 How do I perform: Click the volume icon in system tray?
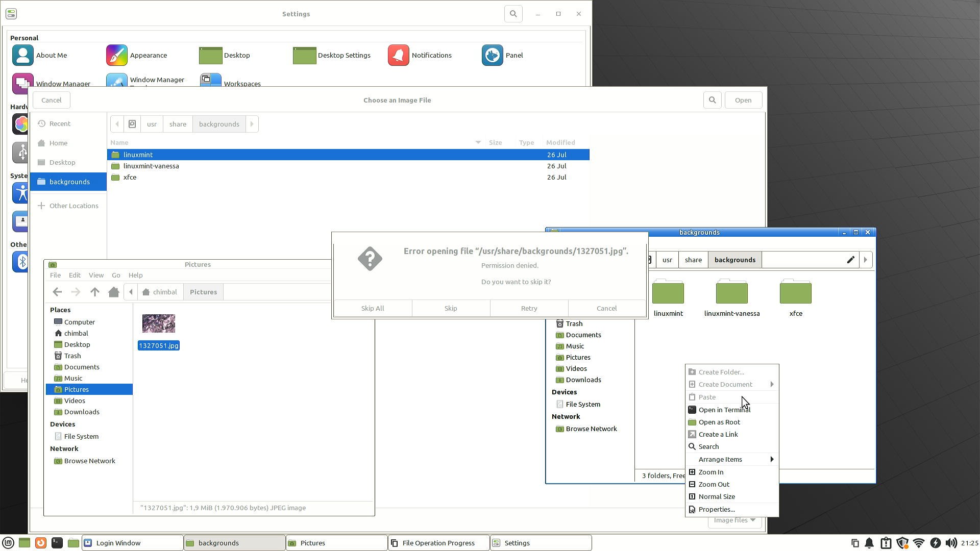click(x=951, y=543)
